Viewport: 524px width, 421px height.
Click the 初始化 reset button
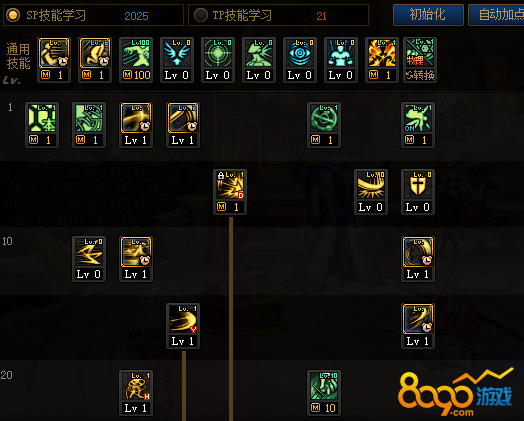click(428, 15)
